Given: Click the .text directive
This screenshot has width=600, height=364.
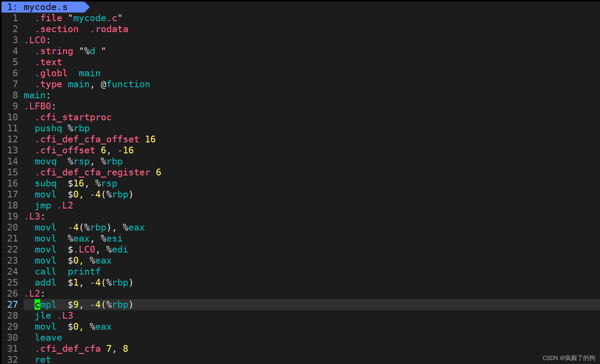Looking at the screenshot, I should point(48,62).
